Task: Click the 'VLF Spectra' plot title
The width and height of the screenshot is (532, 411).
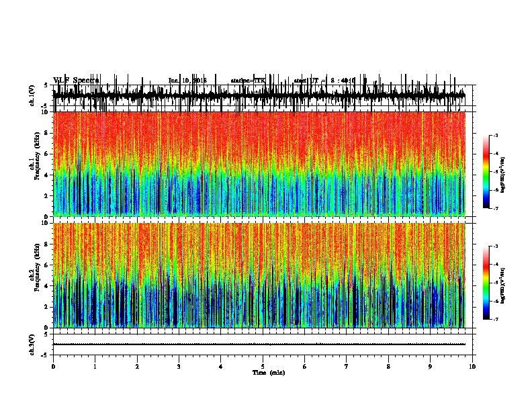Action: tap(76, 81)
